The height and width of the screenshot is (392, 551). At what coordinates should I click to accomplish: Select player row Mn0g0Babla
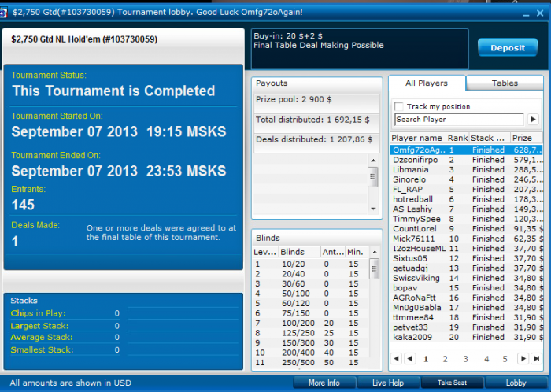point(466,307)
